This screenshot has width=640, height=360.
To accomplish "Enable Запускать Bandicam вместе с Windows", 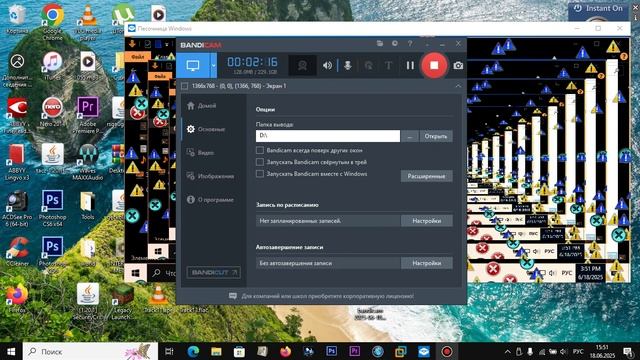I will (260, 174).
